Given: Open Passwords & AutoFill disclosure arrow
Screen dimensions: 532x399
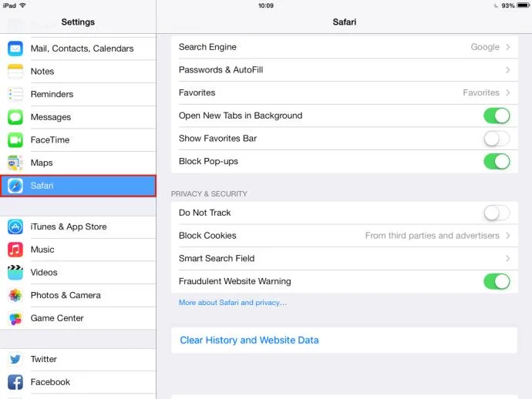Looking at the screenshot, I should [x=508, y=70].
